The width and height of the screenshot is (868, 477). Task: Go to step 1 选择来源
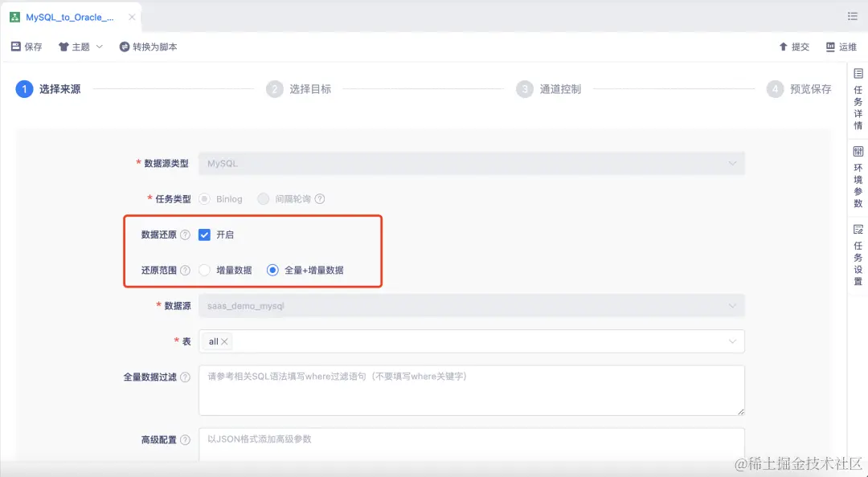(48, 88)
